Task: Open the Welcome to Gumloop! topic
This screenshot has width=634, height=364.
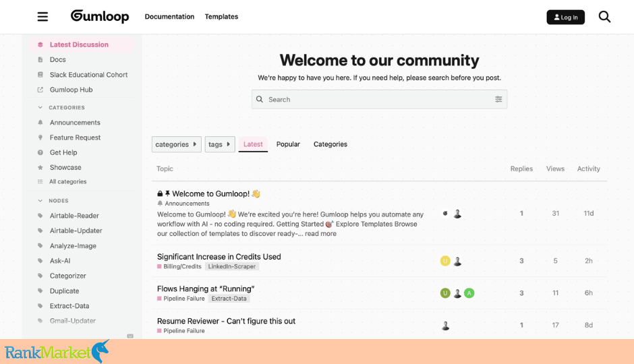Action: [x=210, y=194]
